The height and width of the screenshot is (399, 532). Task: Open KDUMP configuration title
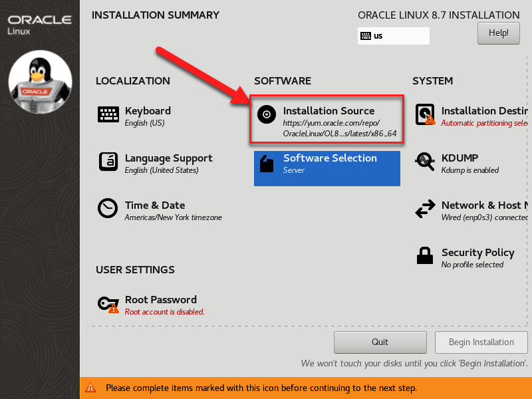pyautogui.click(x=460, y=158)
